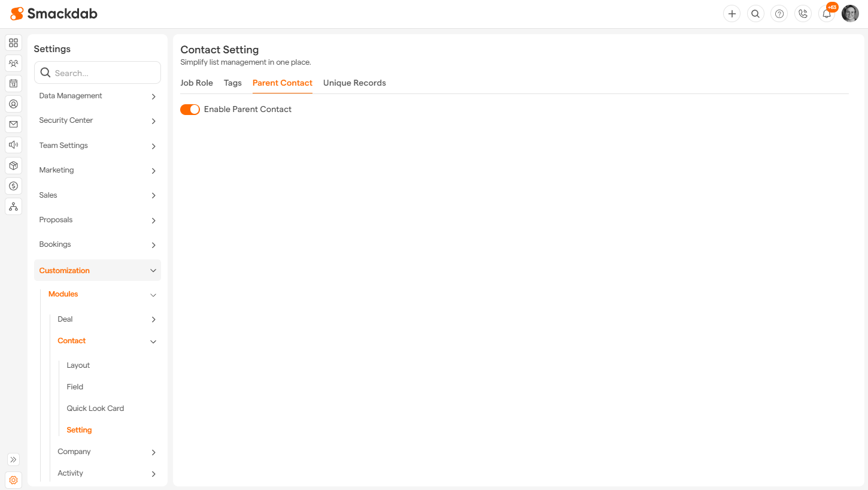Viewport: 868px width, 490px height.
Task: Open the megaphone marketing icon
Action: click(13, 144)
